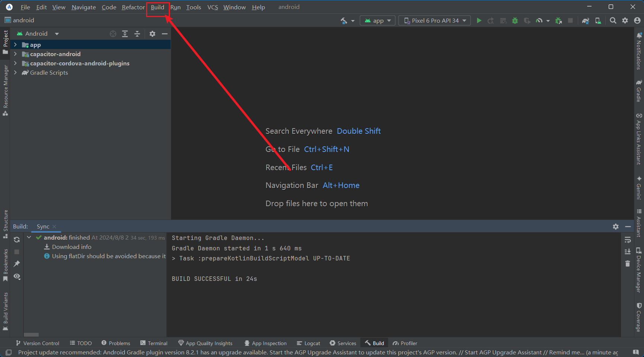Open the Problems tool window
The image size is (644, 357).
click(x=116, y=343)
